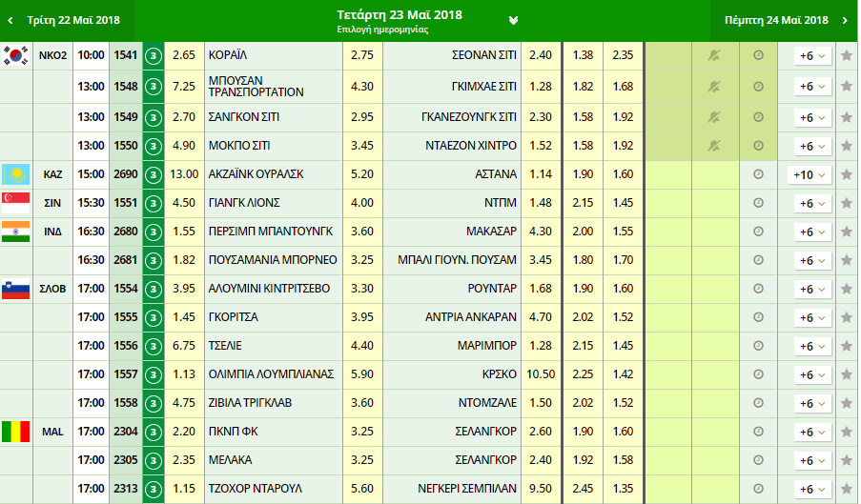The height and width of the screenshot is (504, 861).
Task: Go to previous day Τρίτη 22 Μαϊ 2018
Action: click(x=67, y=20)
